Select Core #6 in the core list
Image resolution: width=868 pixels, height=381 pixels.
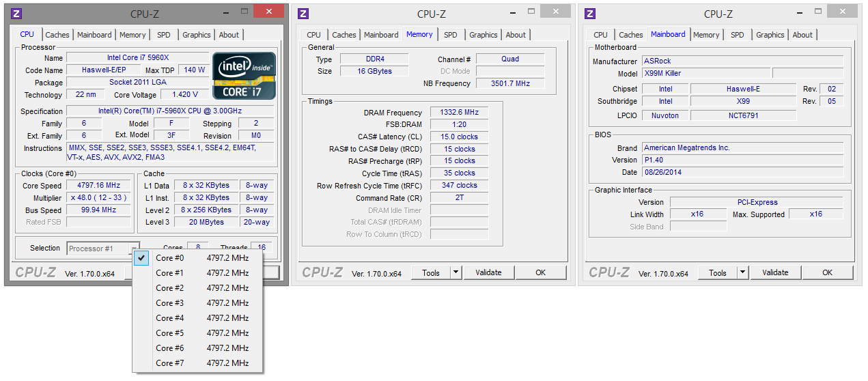[197, 348]
